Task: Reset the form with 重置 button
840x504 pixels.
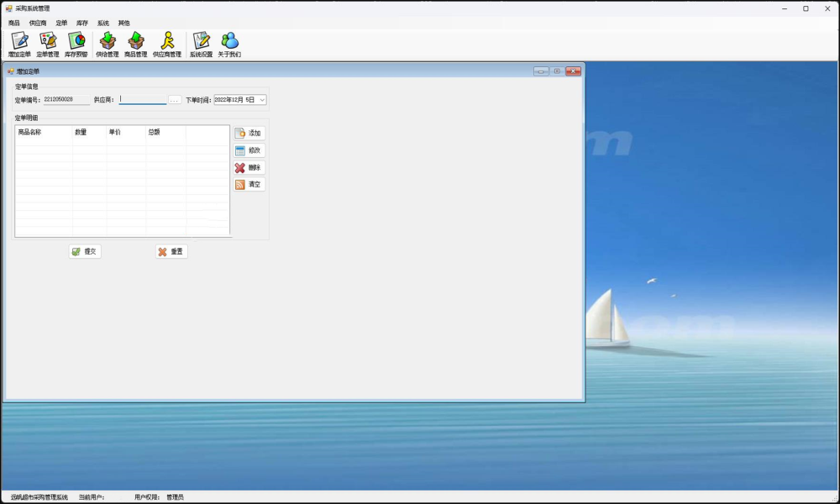Action: pos(171,251)
